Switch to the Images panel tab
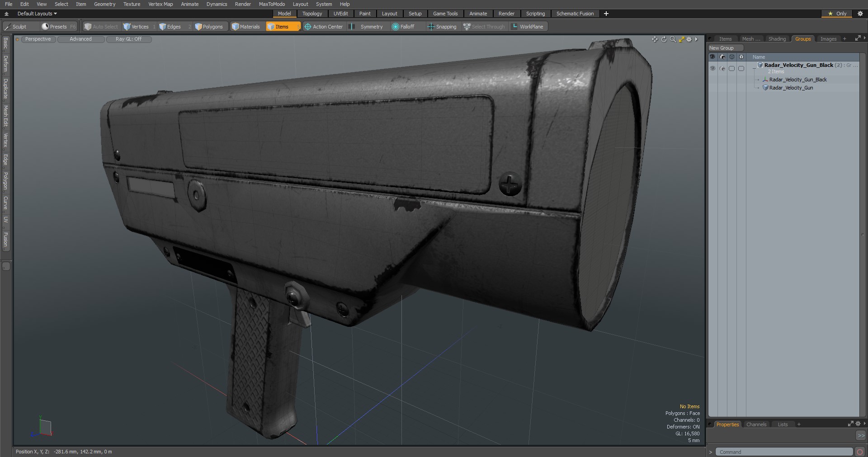 [x=828, y=39]
